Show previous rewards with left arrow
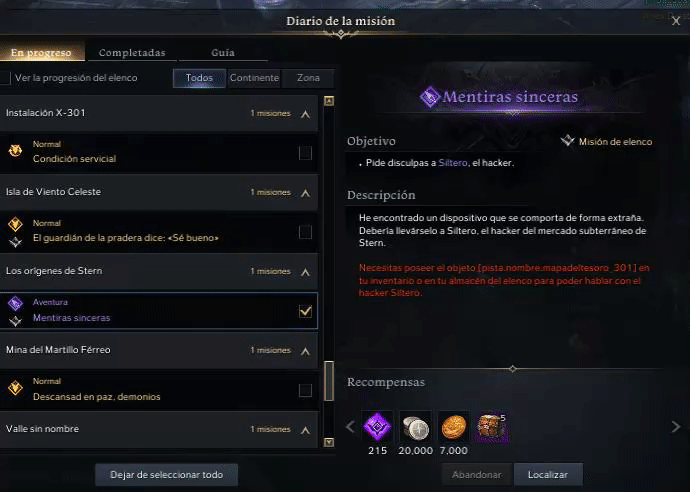The image size is (690, 492). point(350,426)
